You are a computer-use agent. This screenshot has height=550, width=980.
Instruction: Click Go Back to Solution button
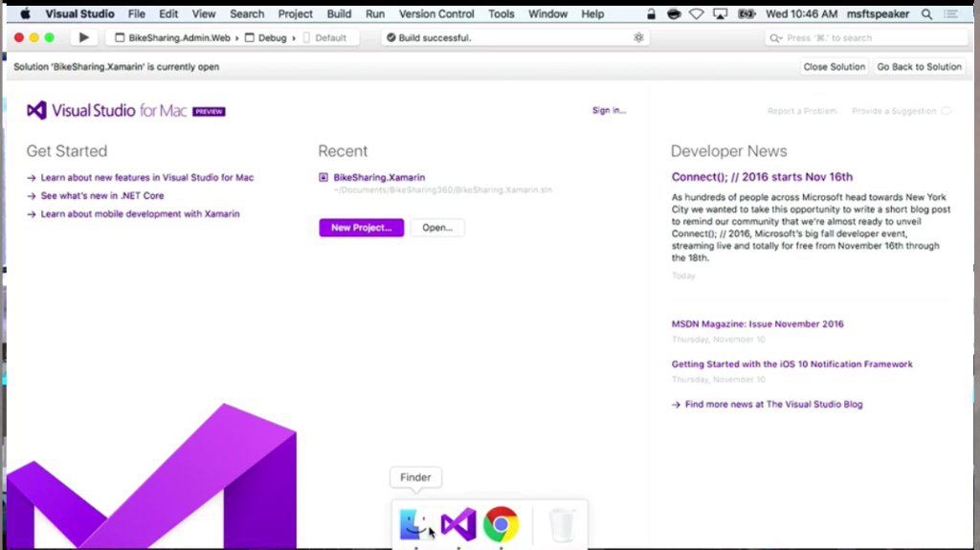tap(919, 67)
